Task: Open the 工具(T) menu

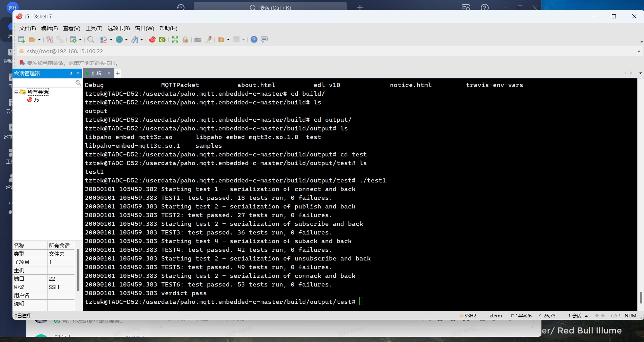Action: tap(94, 28)
